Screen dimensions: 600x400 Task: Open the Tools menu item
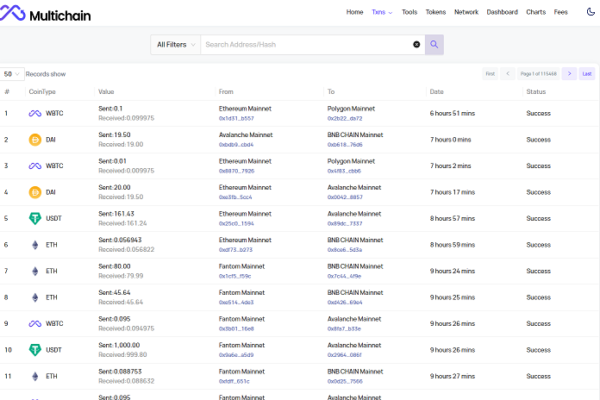coord(409,12)
